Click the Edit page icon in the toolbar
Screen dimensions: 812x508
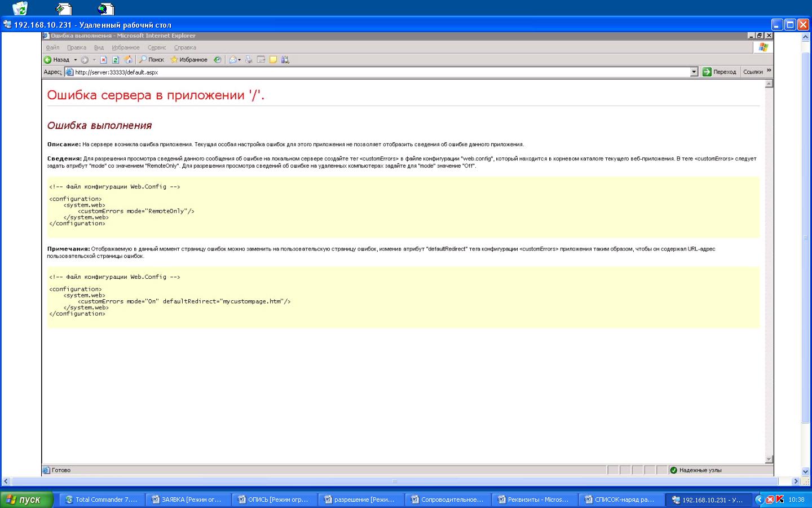tap(261, 60)
